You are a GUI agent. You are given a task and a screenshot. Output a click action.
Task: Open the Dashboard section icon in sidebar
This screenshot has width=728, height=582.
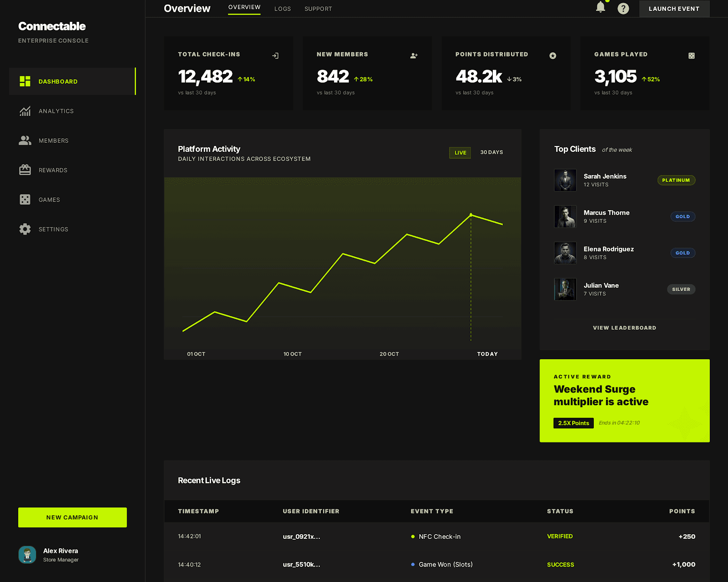pos(25,81)
